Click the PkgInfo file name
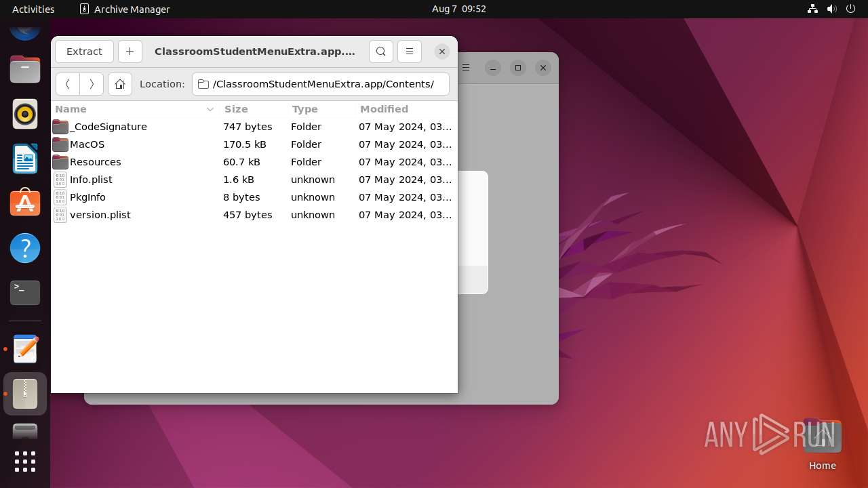 [x=87, y=197]
